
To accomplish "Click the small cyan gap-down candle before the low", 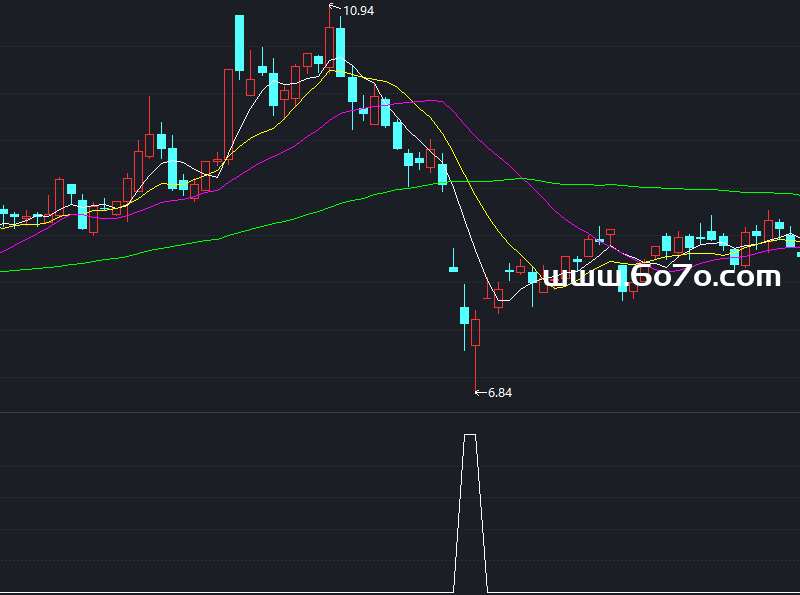I will coord(453,268).
